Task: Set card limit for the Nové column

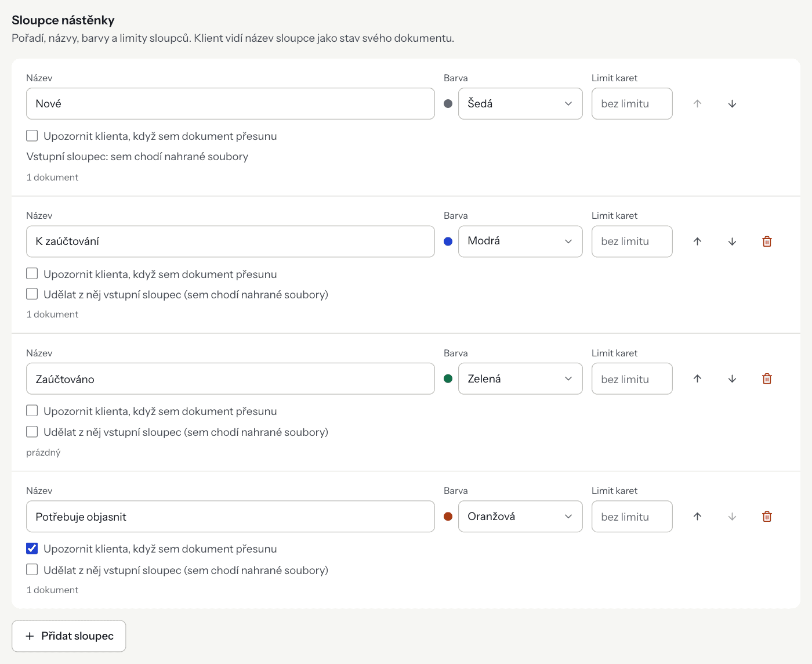Action: 632,104
